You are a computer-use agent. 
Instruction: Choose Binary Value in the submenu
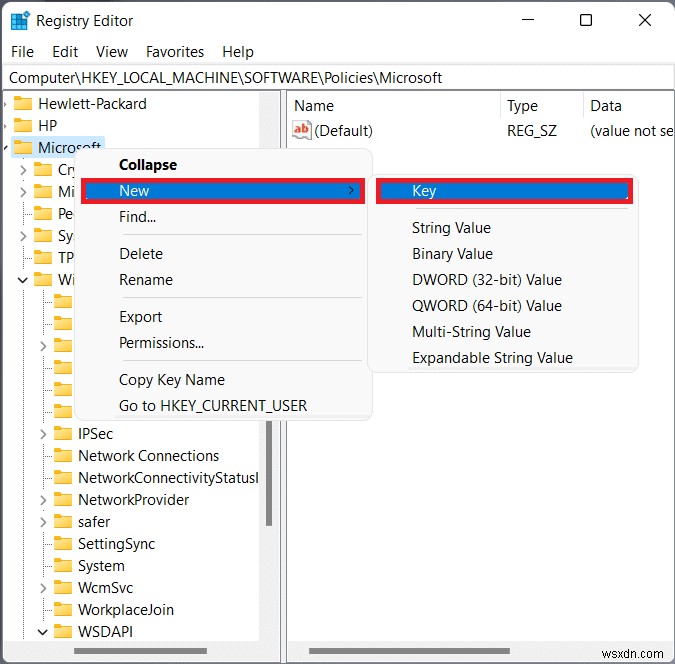coord(504,254)
